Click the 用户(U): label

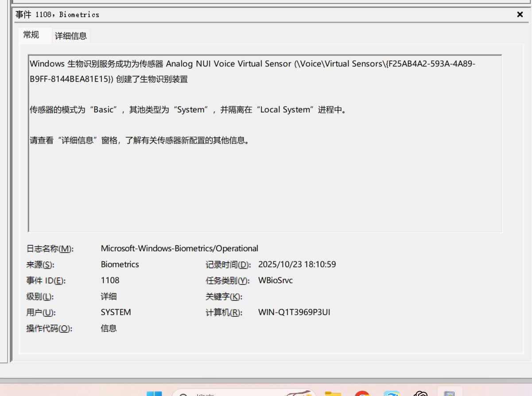pos(41,313)
